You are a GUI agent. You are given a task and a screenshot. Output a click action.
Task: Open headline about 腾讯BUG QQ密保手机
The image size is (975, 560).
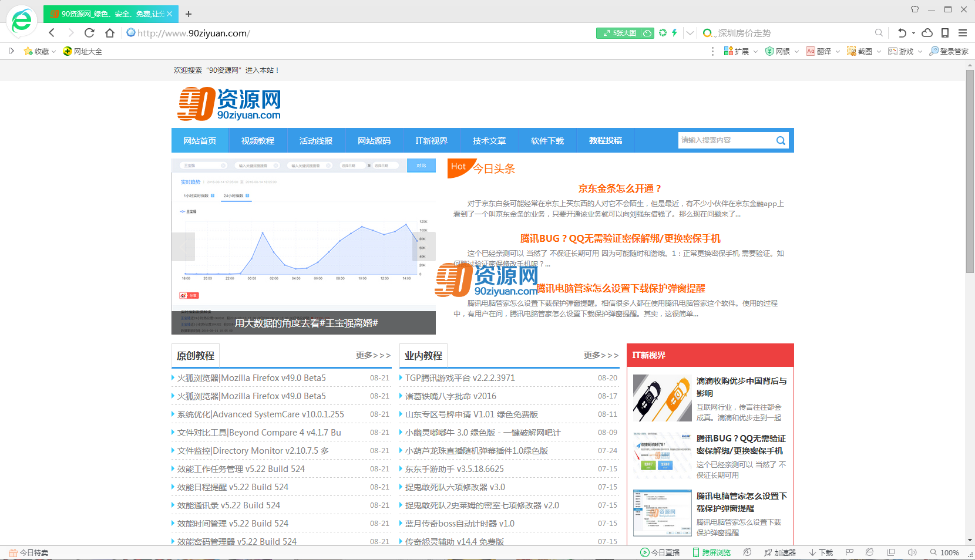pyautogui.click(x=620, y=238)
